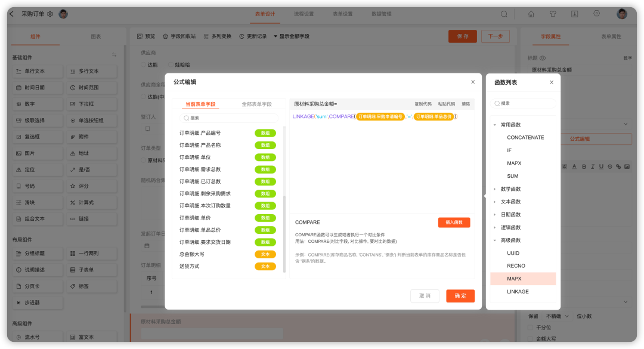
Task: Collapse the 常用函数 group
Action: [x=495, y=125]
